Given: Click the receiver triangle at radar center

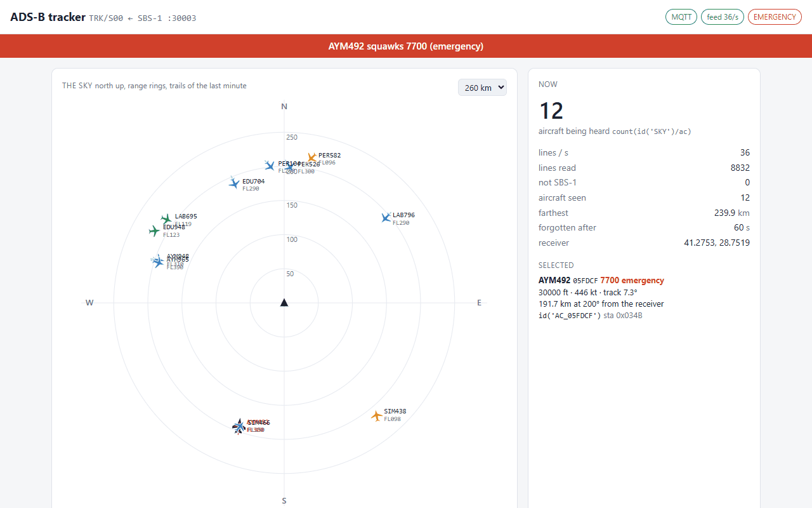Looking at the screenshot, I should (x=284, y=303).
